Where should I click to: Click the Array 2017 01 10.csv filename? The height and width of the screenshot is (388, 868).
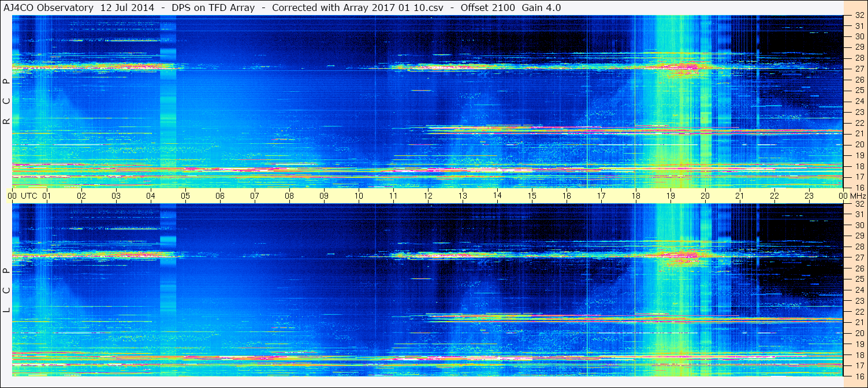[394, 8]
